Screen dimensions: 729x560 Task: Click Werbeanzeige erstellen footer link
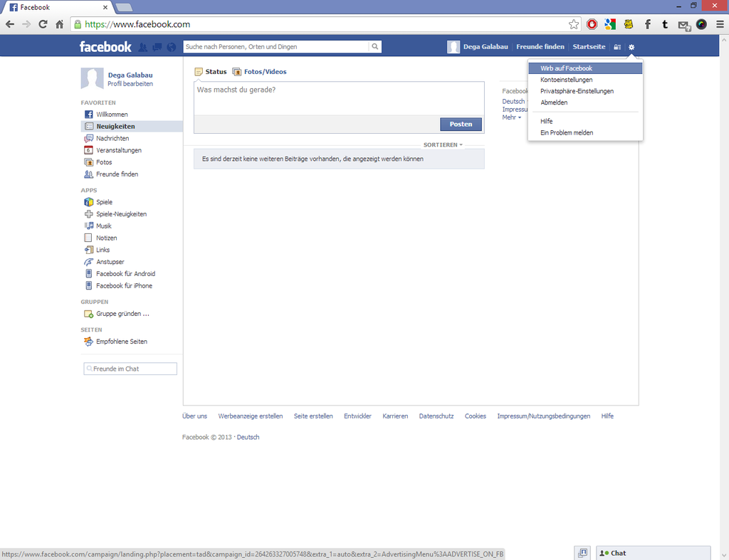tap(251, 416)
